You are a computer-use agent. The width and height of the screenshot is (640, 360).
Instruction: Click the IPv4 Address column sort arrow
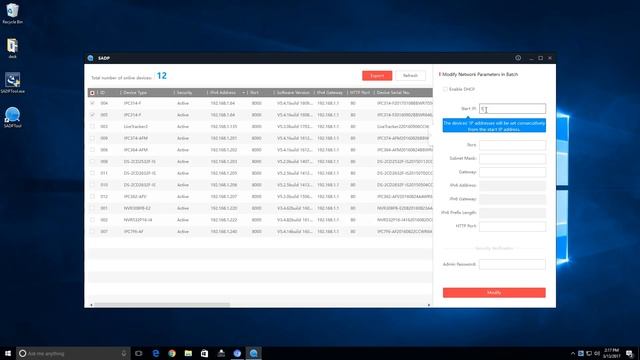coord(244,93)
